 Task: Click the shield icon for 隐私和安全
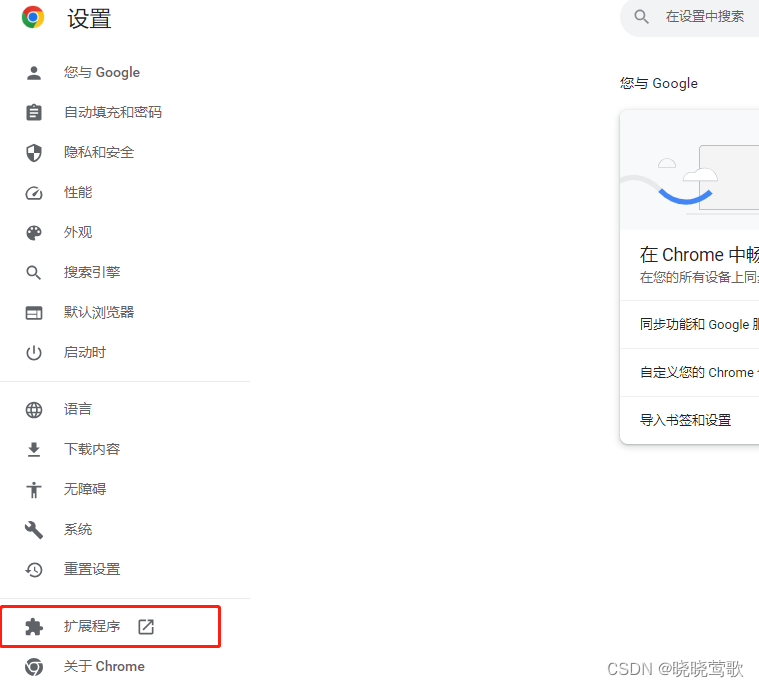[34, 153]
